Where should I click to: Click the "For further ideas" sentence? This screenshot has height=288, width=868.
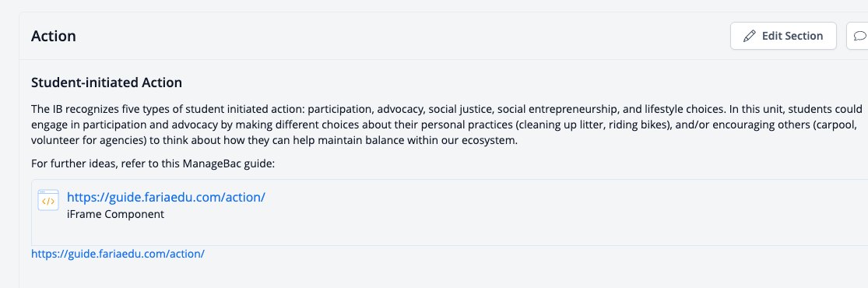153,164
